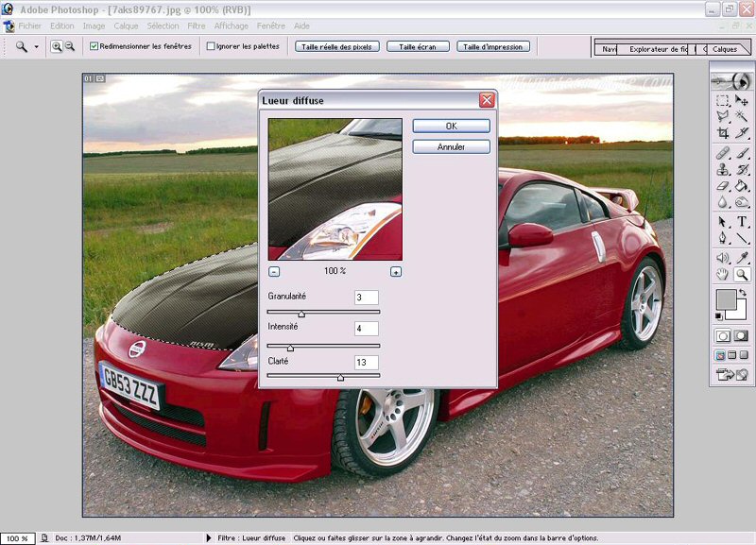The image size is (756, 545).
Task: Click the Clarté slider handle
Action: (x=340, y=377)
